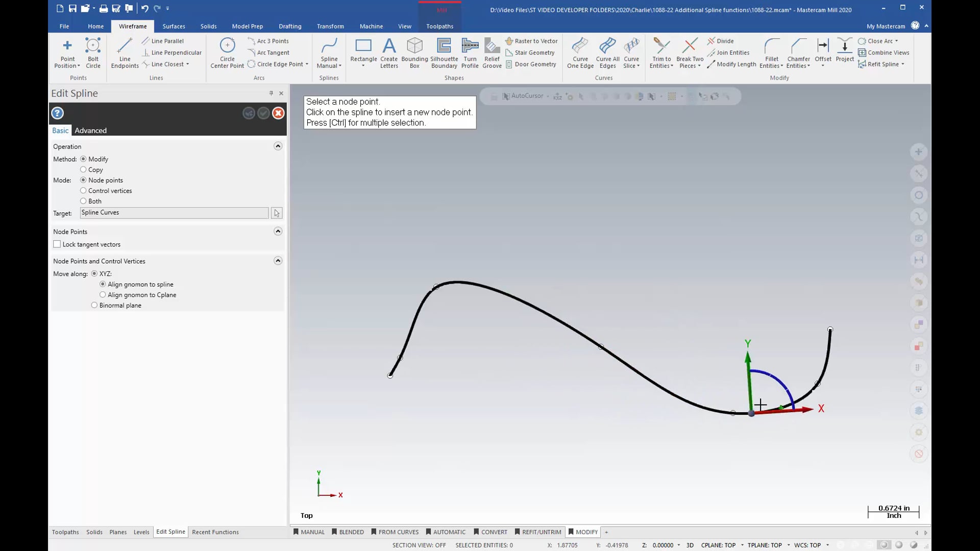The height and width of the screenshot is (551, 980).
Task: Expand Circle Edge Point dropdown
Action: 307,64
